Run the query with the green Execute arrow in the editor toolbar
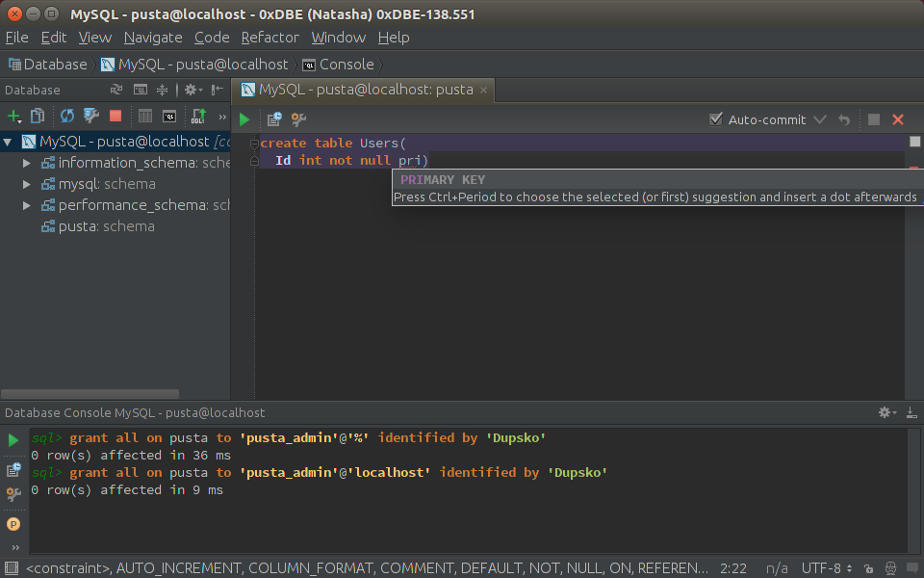924x578 pixels. [244, 119]
